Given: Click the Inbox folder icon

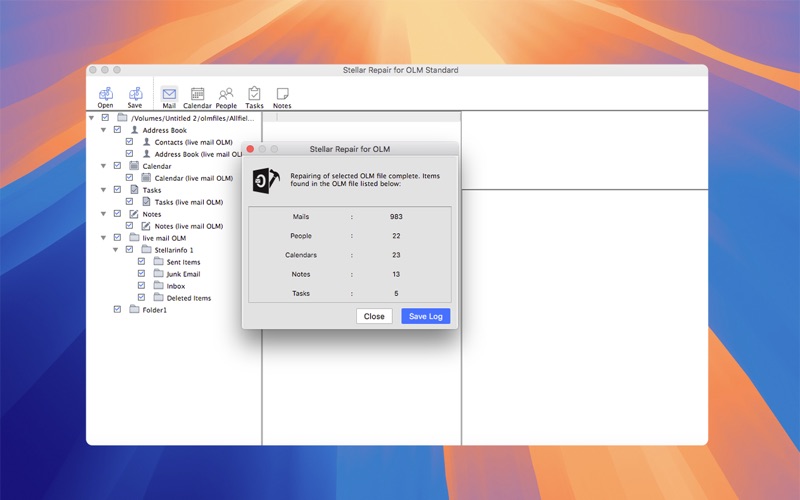Looking at the screenshot, I should coord(159,285).
